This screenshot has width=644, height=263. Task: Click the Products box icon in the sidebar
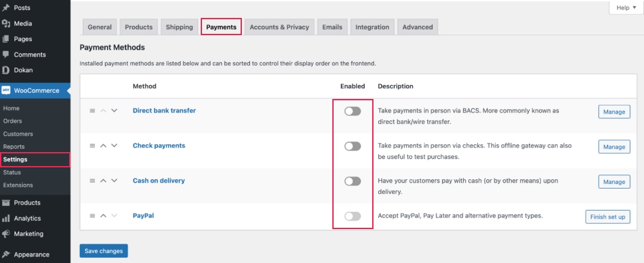click(6, 203)
